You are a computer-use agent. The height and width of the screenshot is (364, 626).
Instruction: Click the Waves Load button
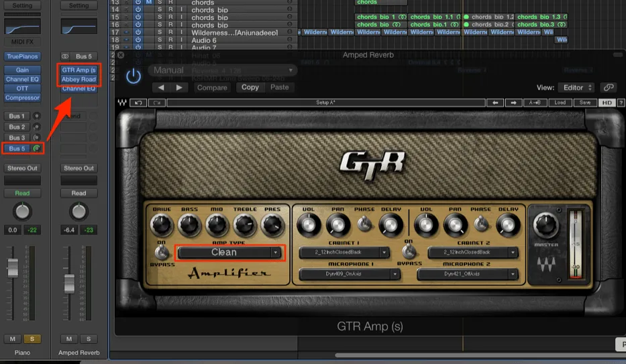[560, 103]
